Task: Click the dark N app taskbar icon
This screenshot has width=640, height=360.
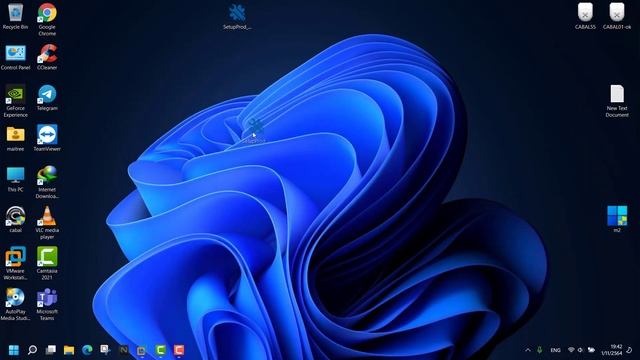Action: [124, 350]
